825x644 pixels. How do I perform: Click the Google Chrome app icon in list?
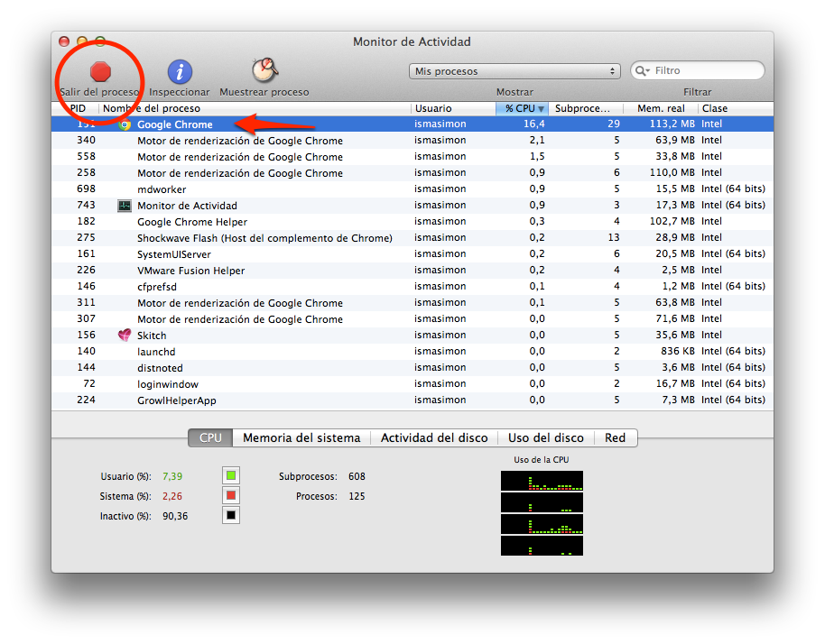click(125, 124)
